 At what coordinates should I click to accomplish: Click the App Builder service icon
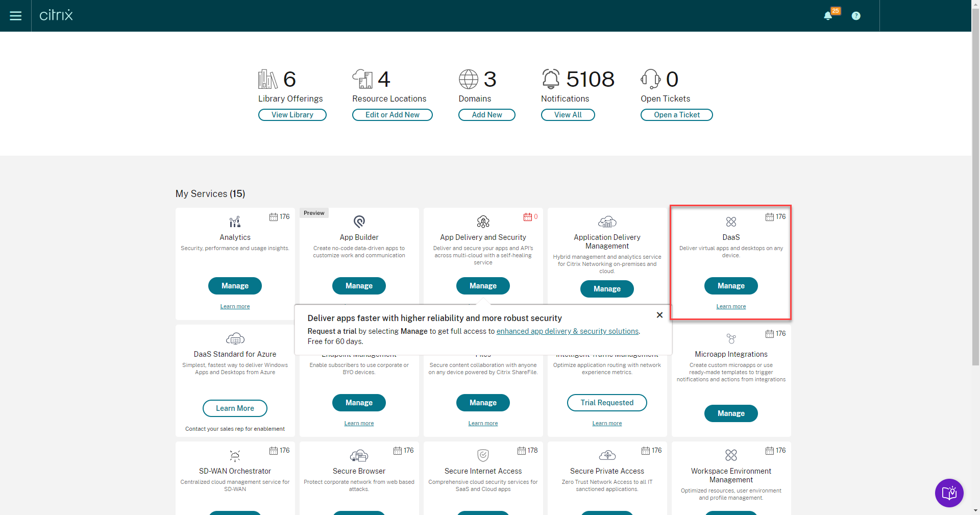[x=359, y=222]
